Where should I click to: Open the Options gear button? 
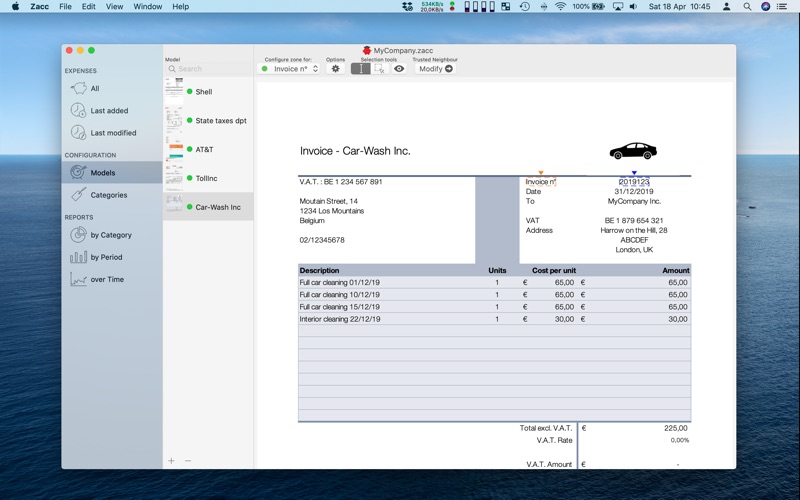pos(335,68)
